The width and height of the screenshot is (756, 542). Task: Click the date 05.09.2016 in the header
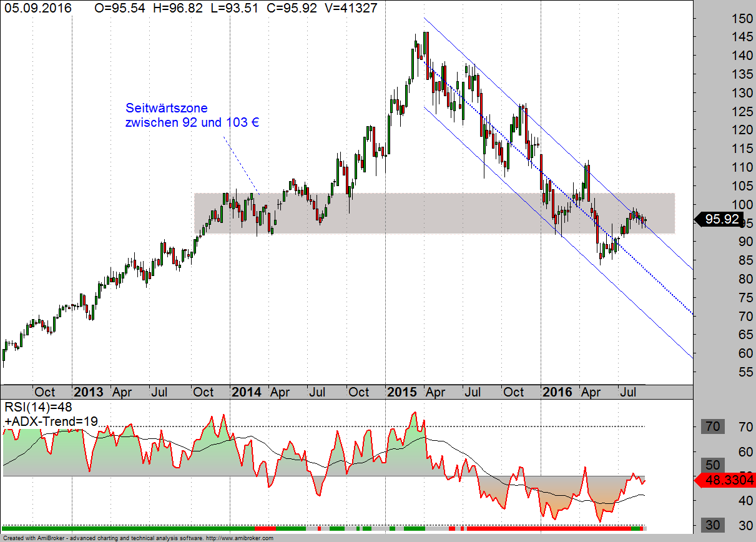[x=37, y=9]
